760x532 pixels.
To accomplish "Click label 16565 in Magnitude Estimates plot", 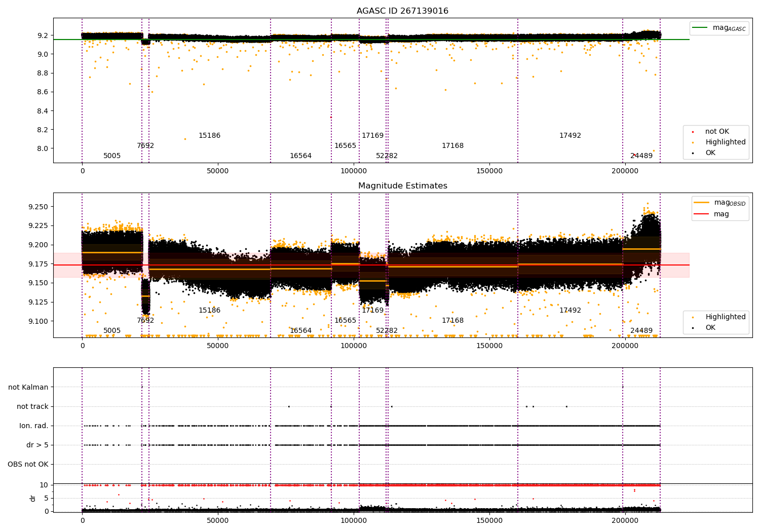I will 345,321.
